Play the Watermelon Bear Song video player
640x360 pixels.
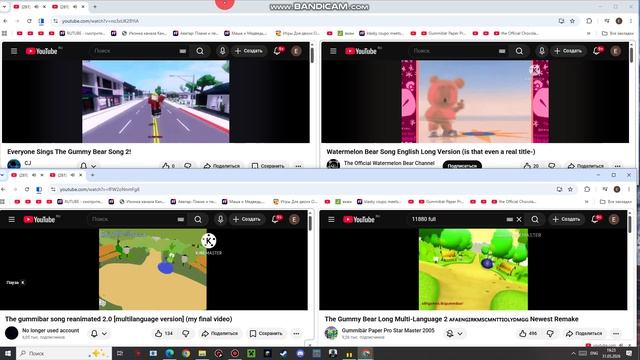click(x=475, y=102)
